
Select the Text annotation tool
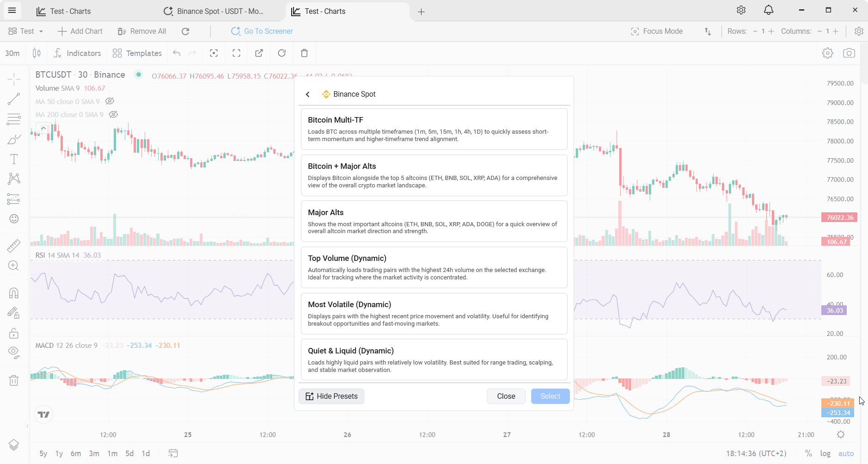pos(14,159)
